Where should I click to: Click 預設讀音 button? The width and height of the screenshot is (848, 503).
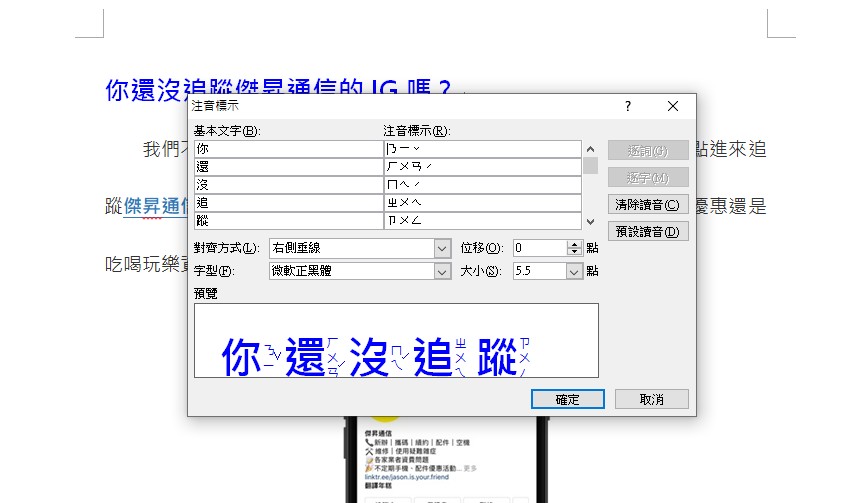648,231
